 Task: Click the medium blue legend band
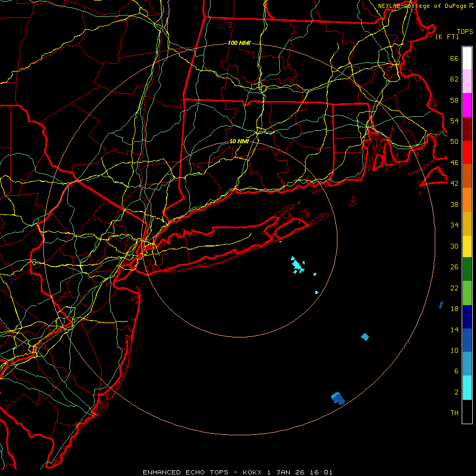[467, 340]
